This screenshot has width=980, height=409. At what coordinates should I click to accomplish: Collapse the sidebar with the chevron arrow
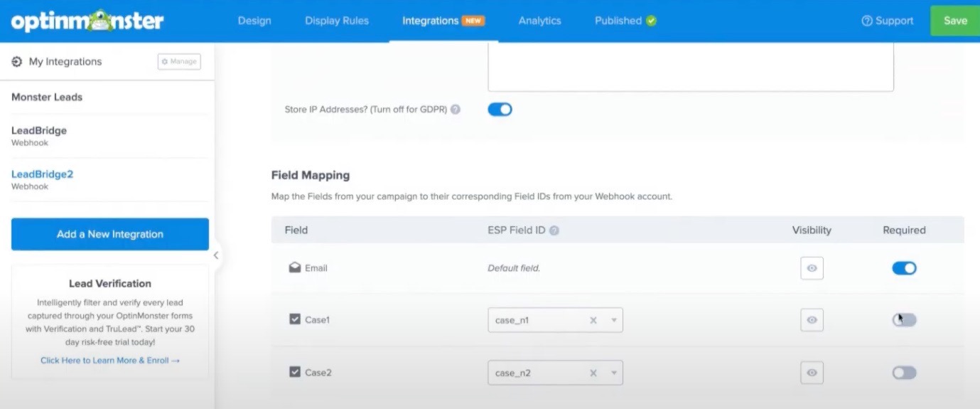(x=216, y=255)
